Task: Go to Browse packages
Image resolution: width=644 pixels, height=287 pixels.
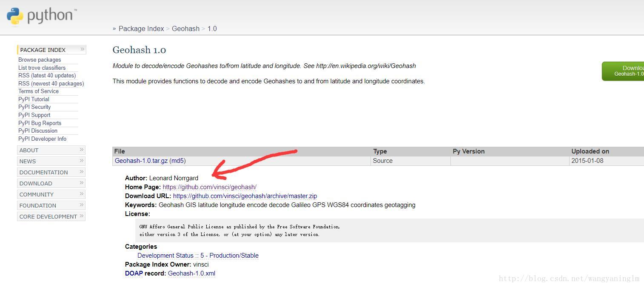Action: (x=40, y=60)
